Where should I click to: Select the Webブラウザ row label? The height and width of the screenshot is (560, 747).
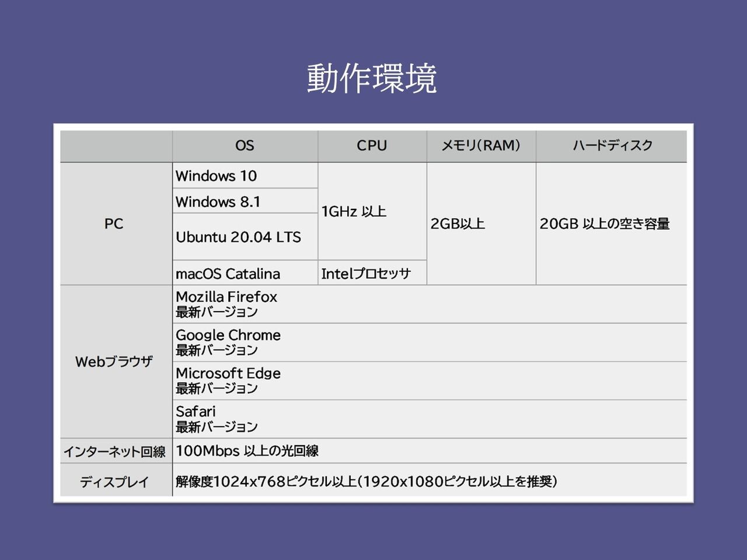(116, 362)
